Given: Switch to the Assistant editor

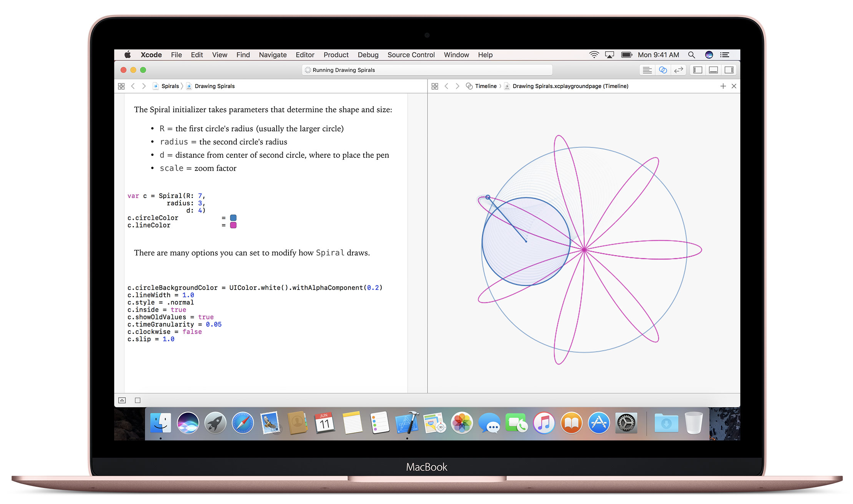Looking at the screenshot, I should coord(663,70).
